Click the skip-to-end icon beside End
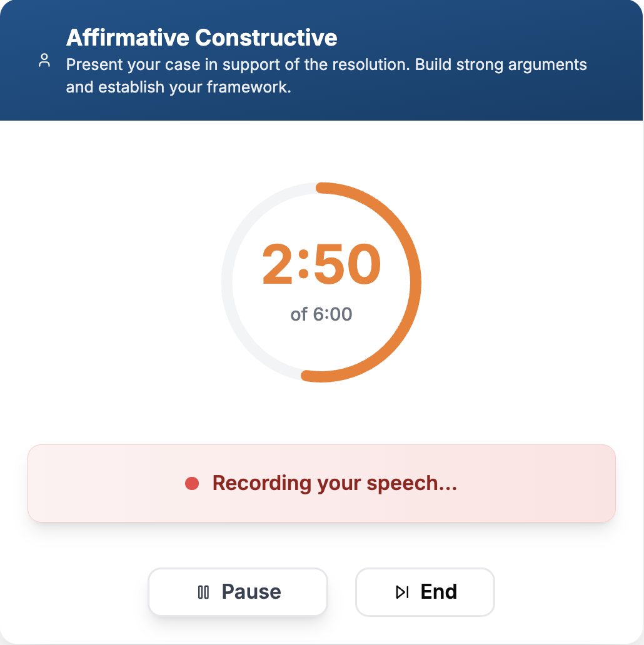The width and height of the screenshot is (644, 645). 403,592
